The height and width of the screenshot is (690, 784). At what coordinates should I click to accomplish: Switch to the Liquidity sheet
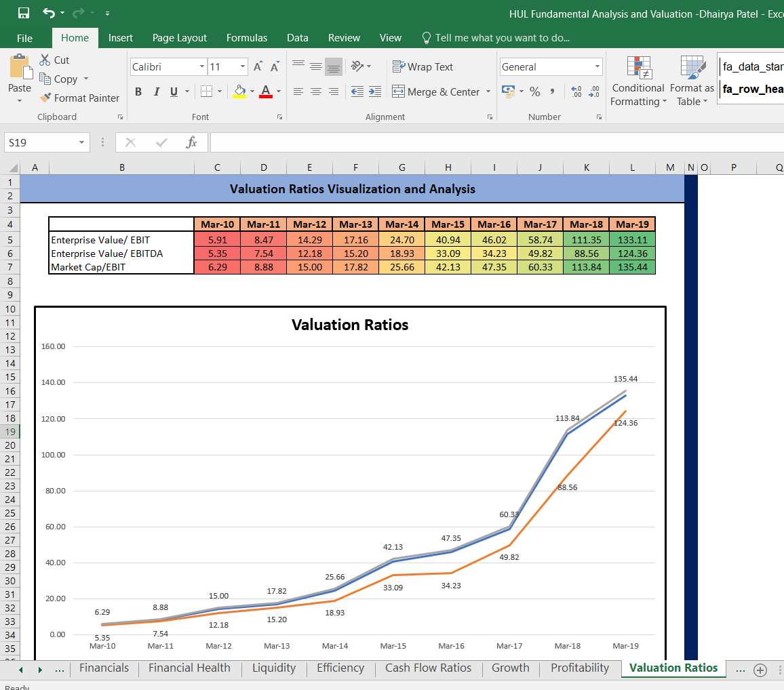(274, 668)
